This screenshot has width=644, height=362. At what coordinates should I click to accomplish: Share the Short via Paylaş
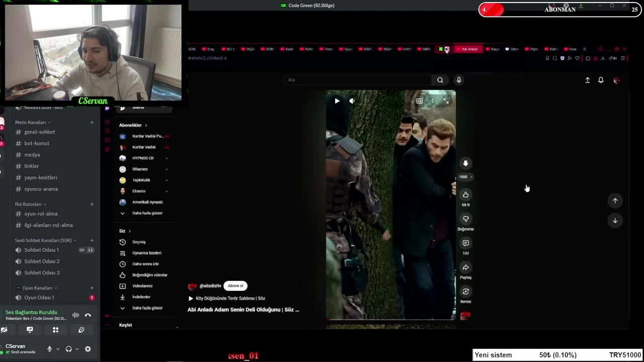tap(465, 267)
